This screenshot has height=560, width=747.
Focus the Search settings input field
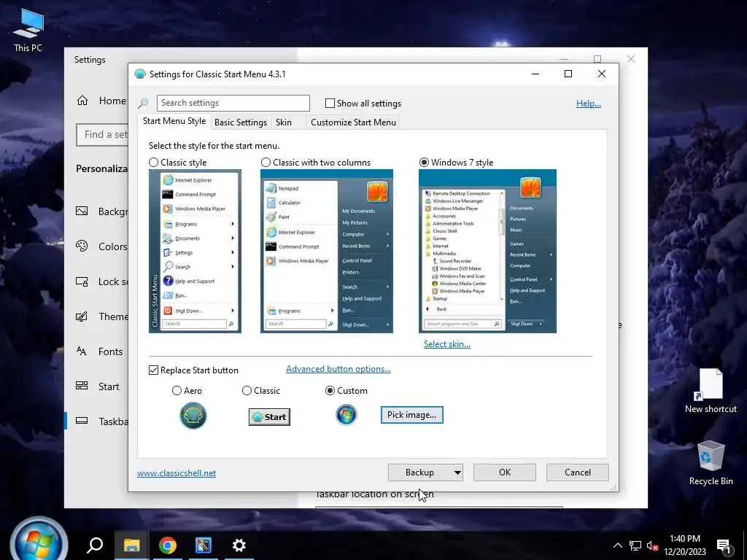coord(233,103)
